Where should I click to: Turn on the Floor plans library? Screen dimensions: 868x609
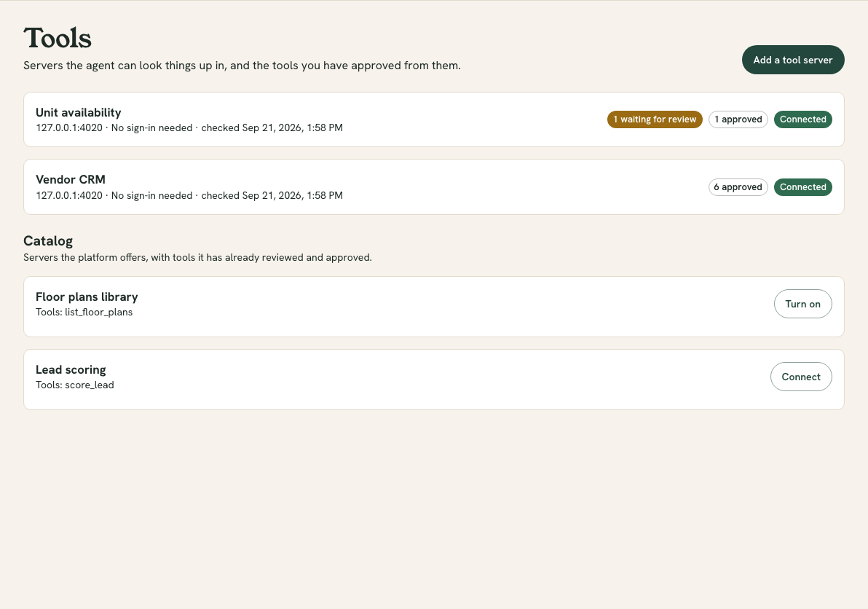(x=802, y=304)
